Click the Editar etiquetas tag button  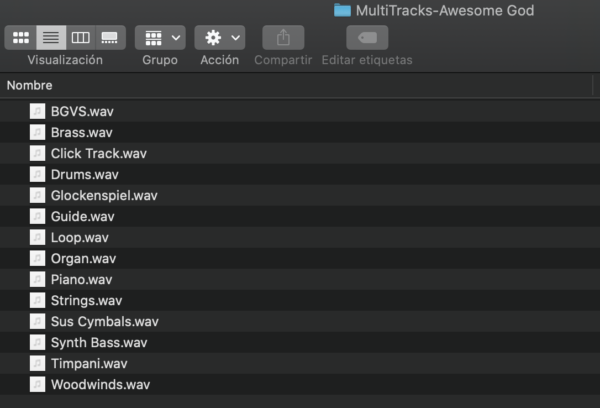(x=367, y=38)
